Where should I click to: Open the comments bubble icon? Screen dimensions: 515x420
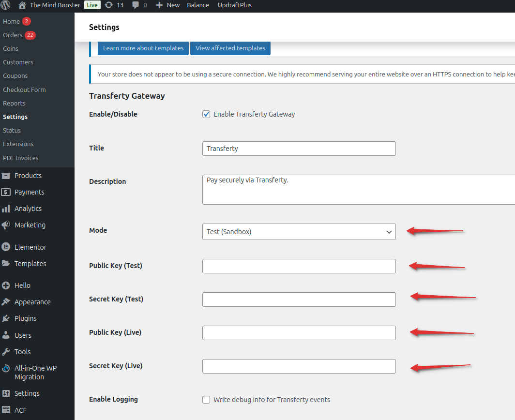pos(136,5)
